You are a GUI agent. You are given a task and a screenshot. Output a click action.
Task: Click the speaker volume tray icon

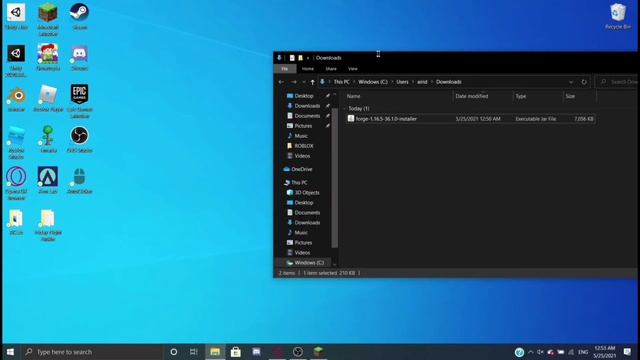coord(540,352)
